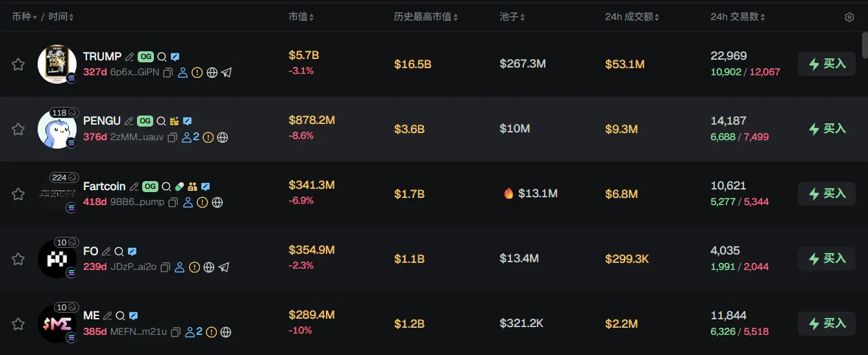868x355 pixels.
Task: Open the website globe icon for Fartcoin
Action: coord(217,202)
